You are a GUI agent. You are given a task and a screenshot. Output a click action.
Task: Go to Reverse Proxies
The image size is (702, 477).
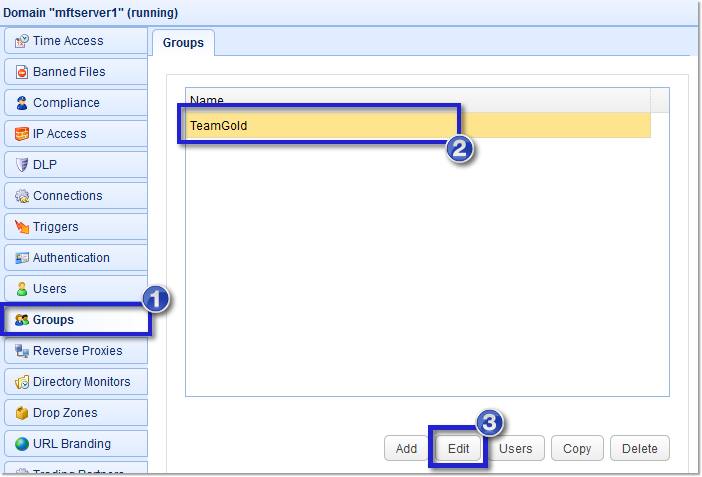click(75, 351)
